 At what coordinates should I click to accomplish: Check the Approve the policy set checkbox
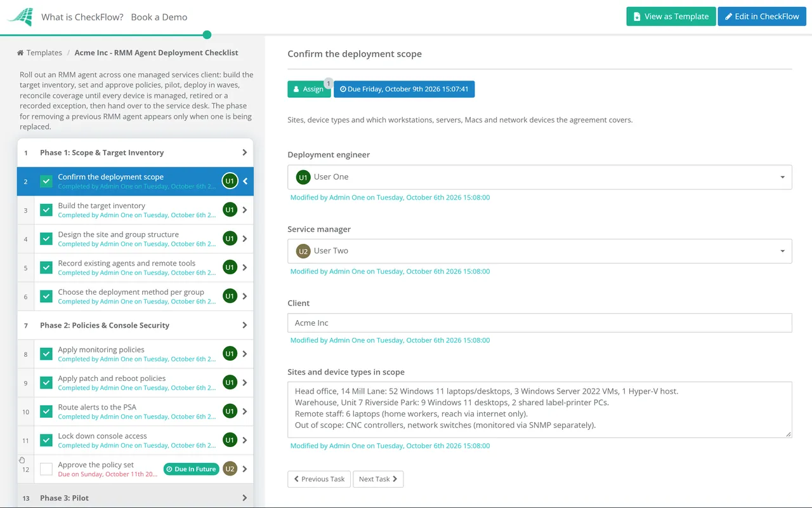point(46,469)
